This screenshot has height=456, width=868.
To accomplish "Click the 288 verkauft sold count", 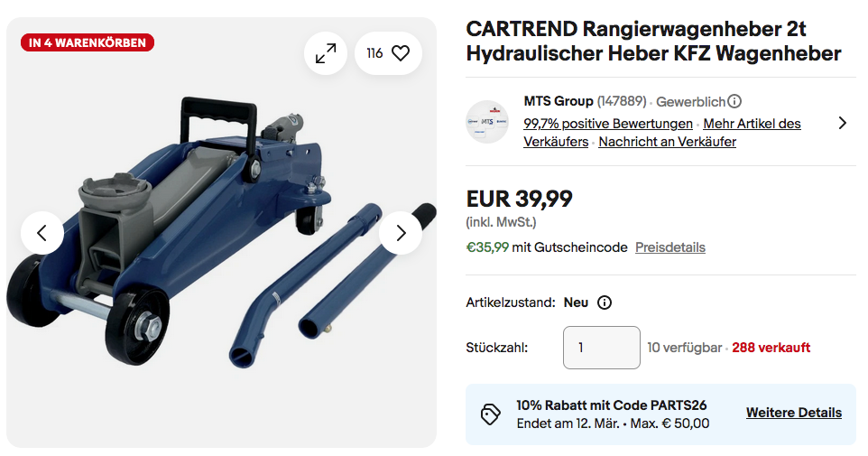I will coord(771,348).
